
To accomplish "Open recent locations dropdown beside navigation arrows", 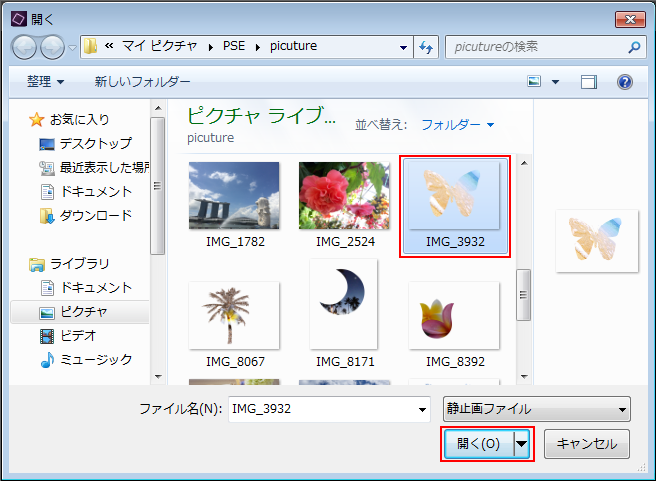I will [72, 48].
